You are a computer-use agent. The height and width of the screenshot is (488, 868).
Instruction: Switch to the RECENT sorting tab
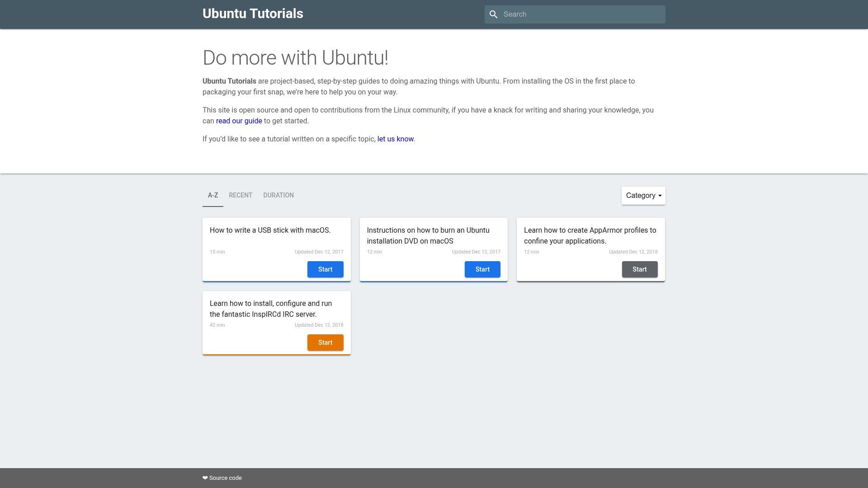(241, 195)
